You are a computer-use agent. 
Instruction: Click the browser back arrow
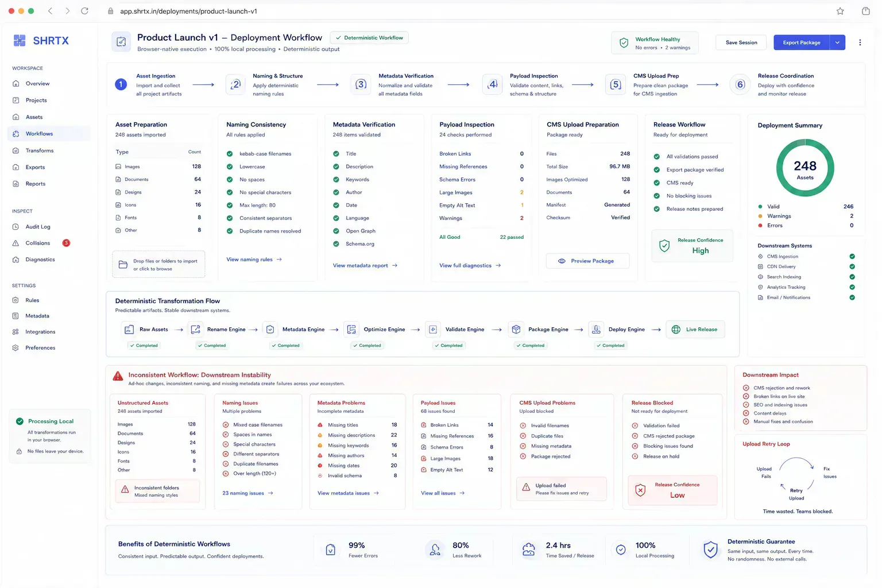[50, 11]
